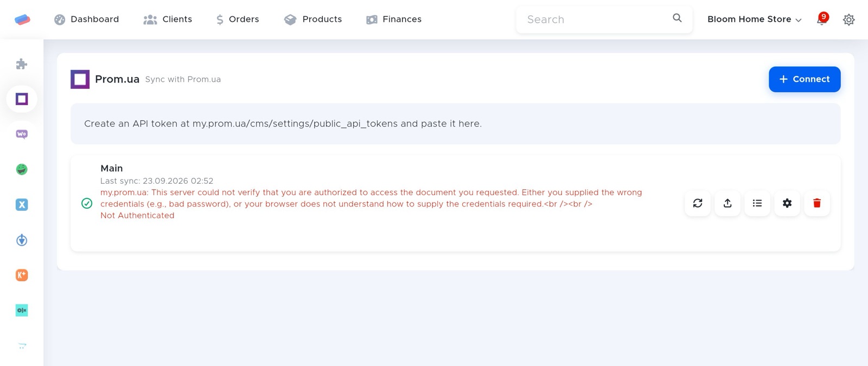Image resolution: width=868 pixels, height=366 pixels.
Task: Click the Prom.ua logo in header
Action: tap(80, 79)
